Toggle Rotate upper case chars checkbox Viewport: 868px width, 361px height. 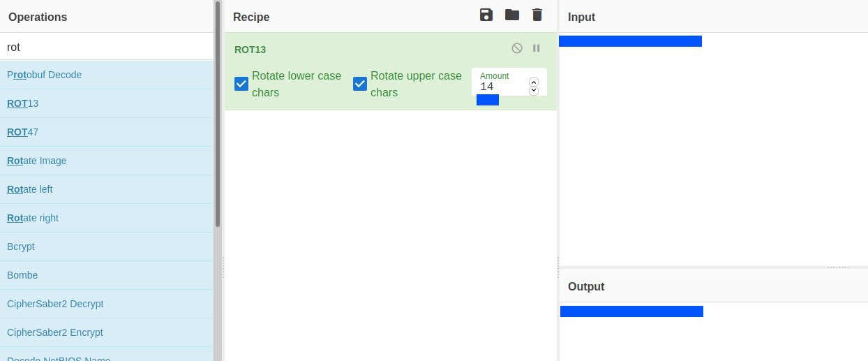[360, 84]
